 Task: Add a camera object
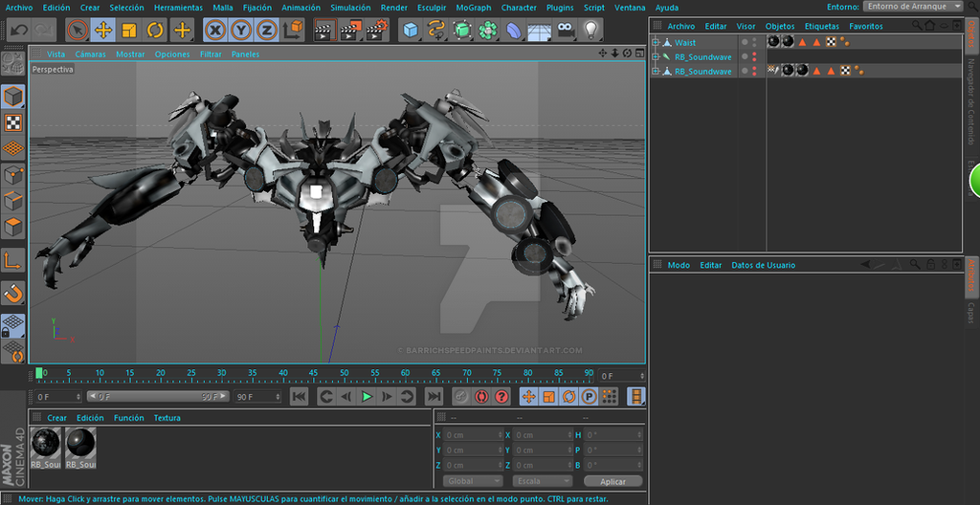coord(565,30)
